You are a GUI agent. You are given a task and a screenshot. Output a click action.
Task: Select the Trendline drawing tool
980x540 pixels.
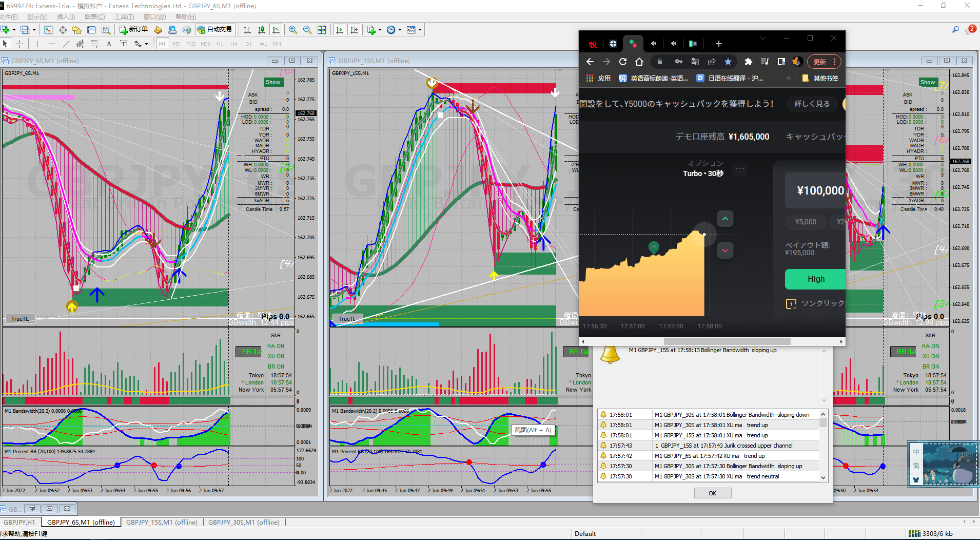[66, 44]
